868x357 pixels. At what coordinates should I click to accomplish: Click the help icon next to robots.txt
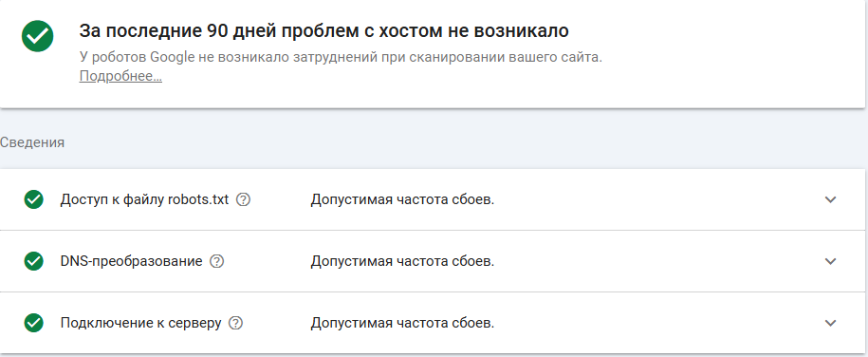click(x=243, y=199)
